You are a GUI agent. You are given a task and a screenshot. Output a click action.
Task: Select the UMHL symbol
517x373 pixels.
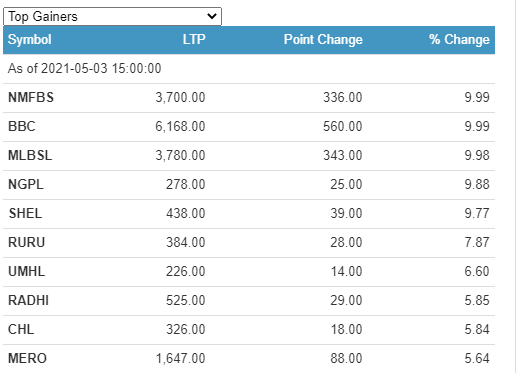coord(26,272)
